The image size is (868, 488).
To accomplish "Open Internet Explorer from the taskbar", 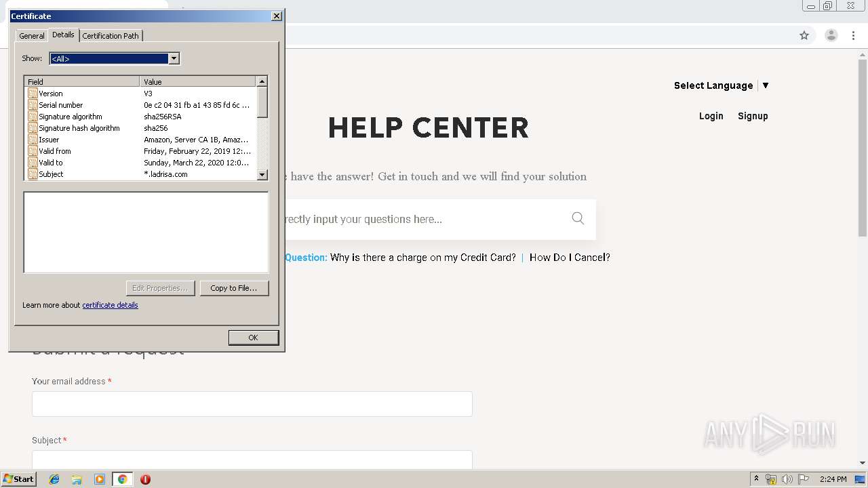I will click(54, 479).
